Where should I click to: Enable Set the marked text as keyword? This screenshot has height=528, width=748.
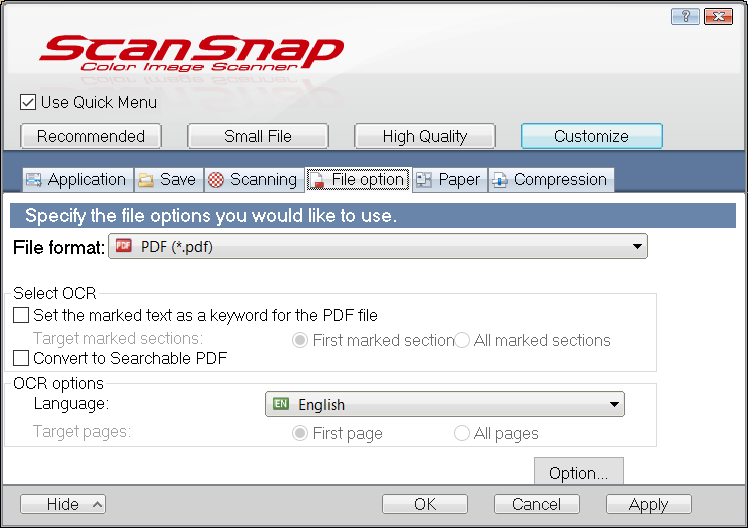(21, 315)
